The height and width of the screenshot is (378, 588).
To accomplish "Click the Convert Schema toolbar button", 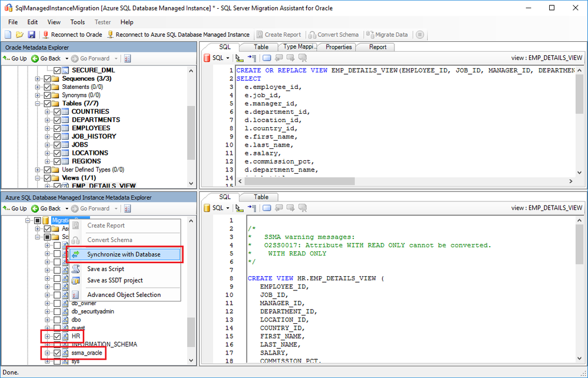I will [334, 35].
